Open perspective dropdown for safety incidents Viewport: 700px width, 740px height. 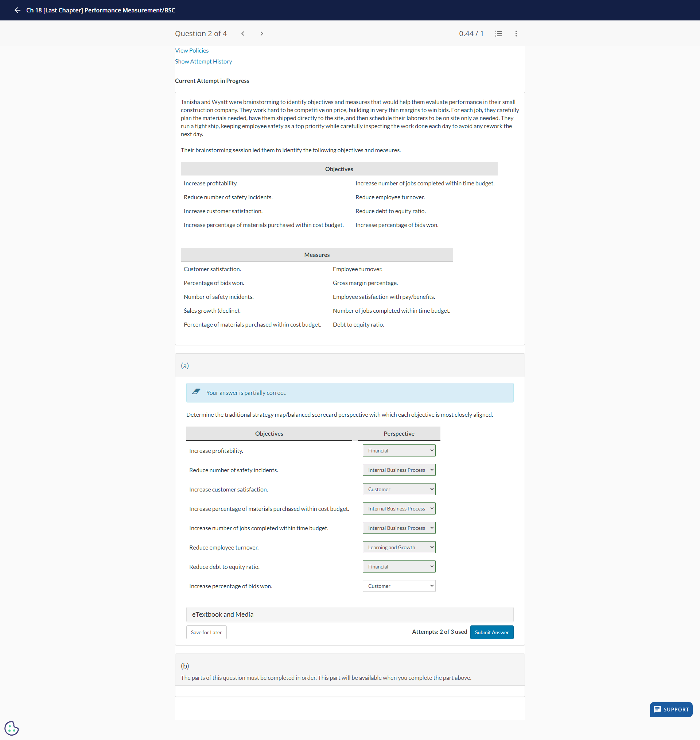tap(398, 470)
